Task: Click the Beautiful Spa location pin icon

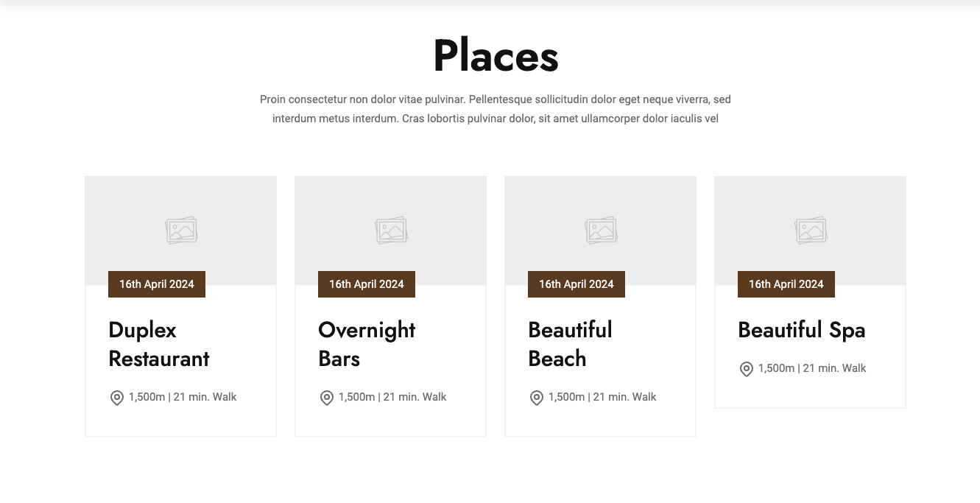Action: point(746,369)
